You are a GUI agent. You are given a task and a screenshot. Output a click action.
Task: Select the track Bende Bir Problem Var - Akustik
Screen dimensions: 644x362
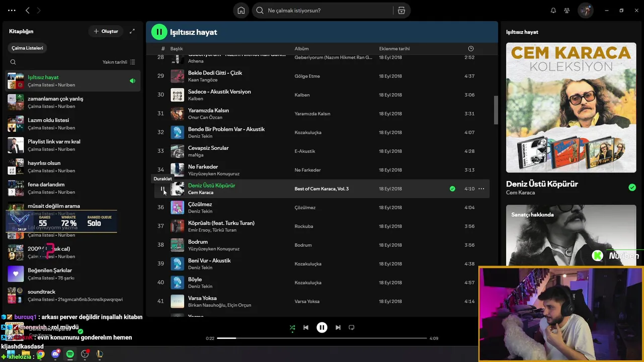[x=226, y=129]
